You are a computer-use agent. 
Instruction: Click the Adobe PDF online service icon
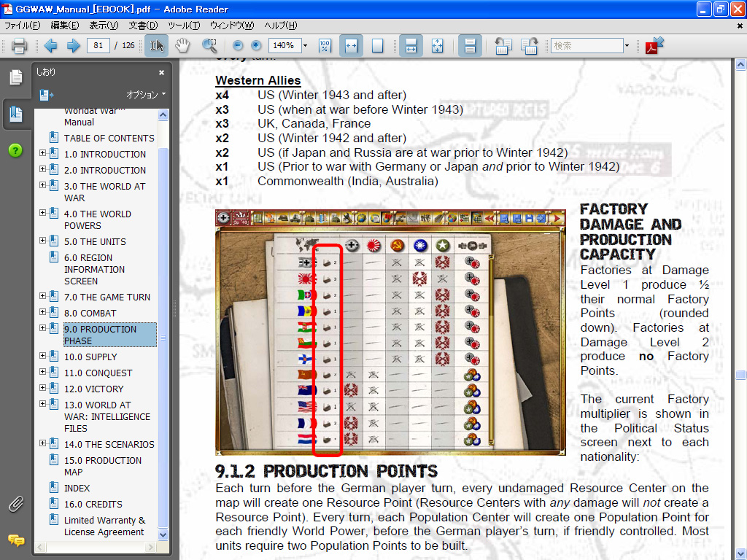coord(654,46)
